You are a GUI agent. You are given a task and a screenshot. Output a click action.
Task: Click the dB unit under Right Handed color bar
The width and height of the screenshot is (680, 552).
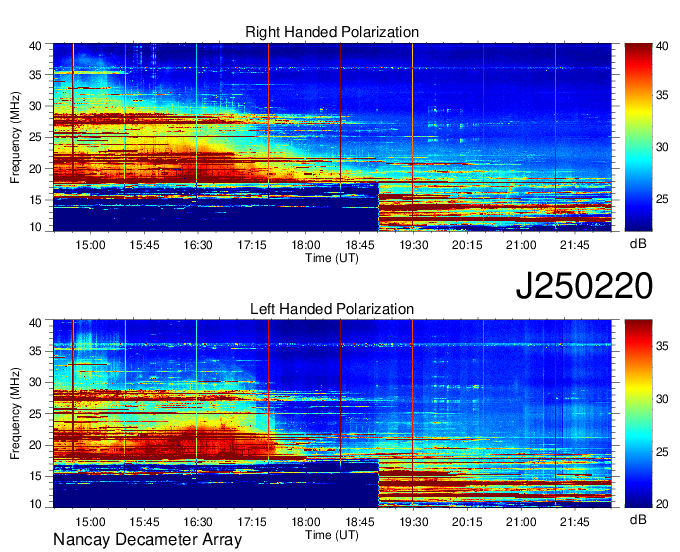638,244
